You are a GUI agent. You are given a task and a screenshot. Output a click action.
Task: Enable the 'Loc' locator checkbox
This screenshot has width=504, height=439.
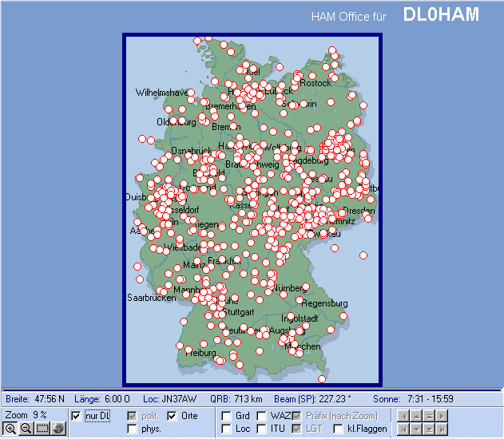pos(226,429)
